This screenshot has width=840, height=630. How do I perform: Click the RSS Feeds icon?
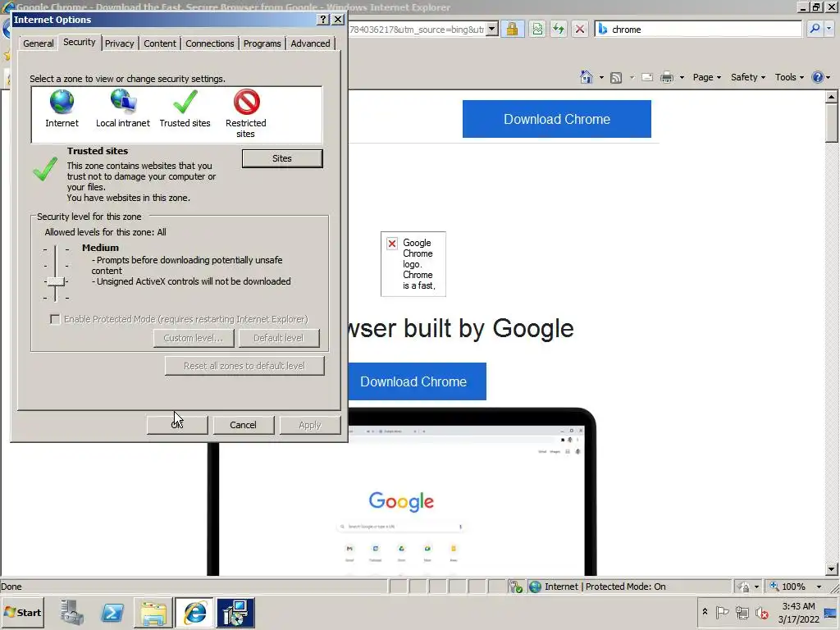click(x=616, y=78)
